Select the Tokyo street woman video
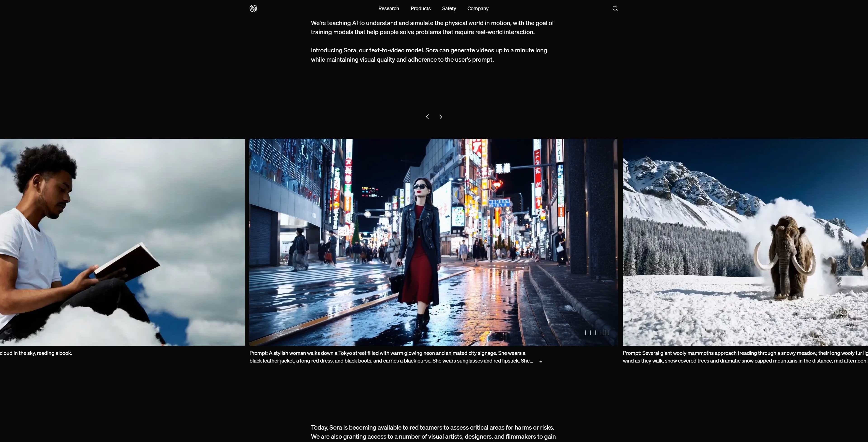The width and height of the screenshot is (868, 442). (433, 242)
